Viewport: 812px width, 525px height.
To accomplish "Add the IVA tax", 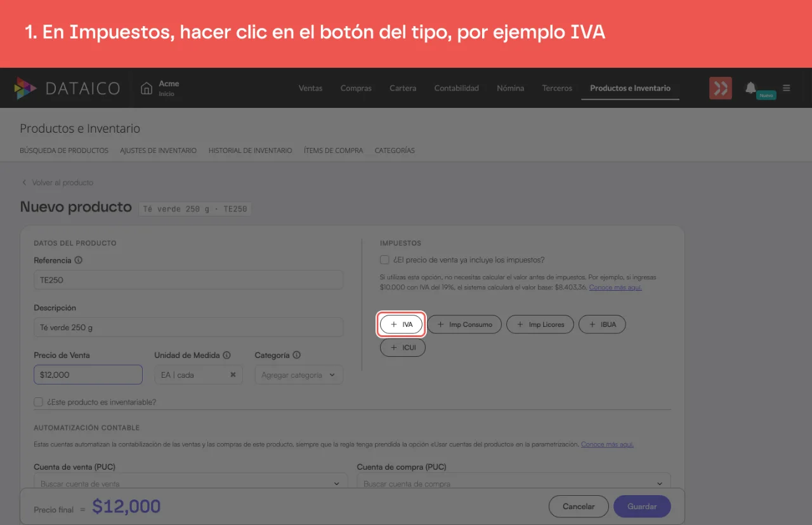I will tap(401, 324).
